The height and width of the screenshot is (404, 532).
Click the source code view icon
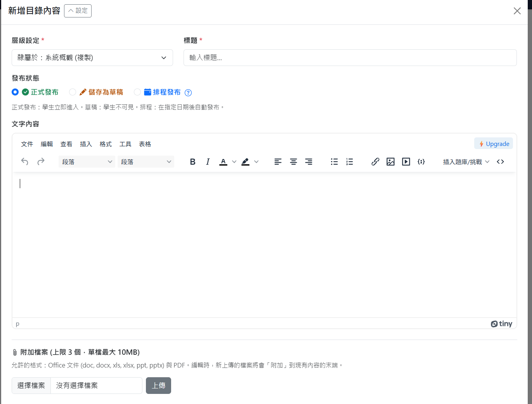point(500,162)
